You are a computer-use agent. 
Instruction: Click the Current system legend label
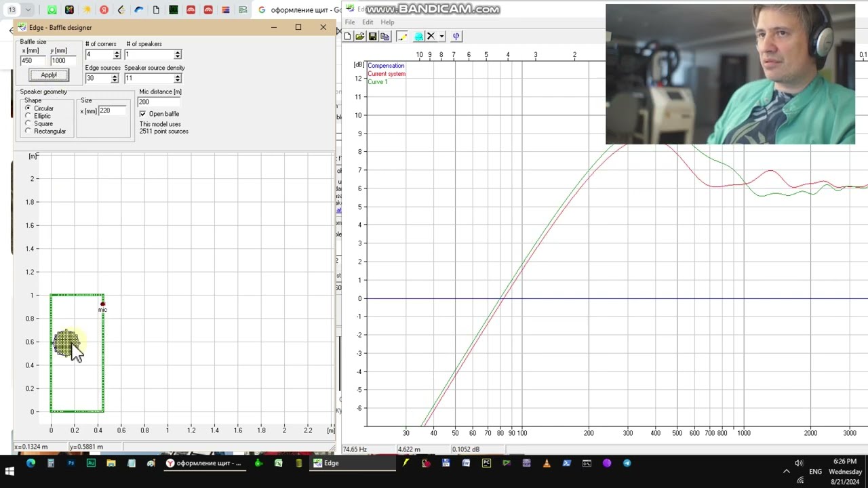pos(387,74)
